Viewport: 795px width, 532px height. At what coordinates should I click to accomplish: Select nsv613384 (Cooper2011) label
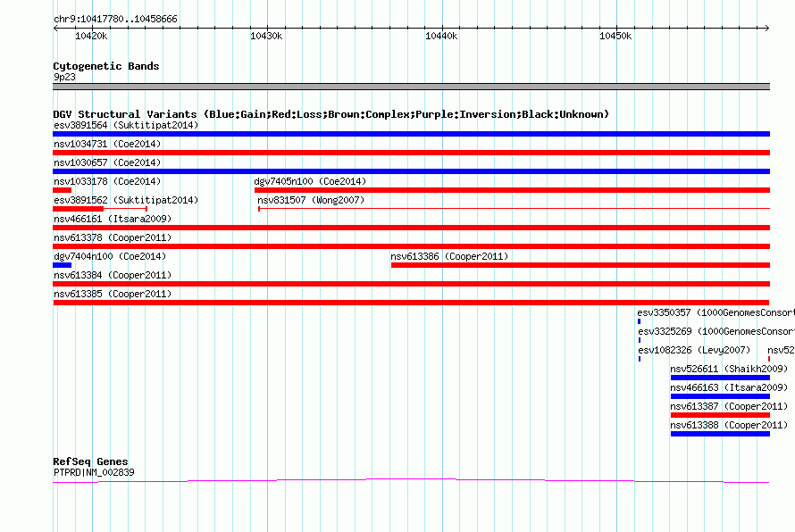coord(113,275)
